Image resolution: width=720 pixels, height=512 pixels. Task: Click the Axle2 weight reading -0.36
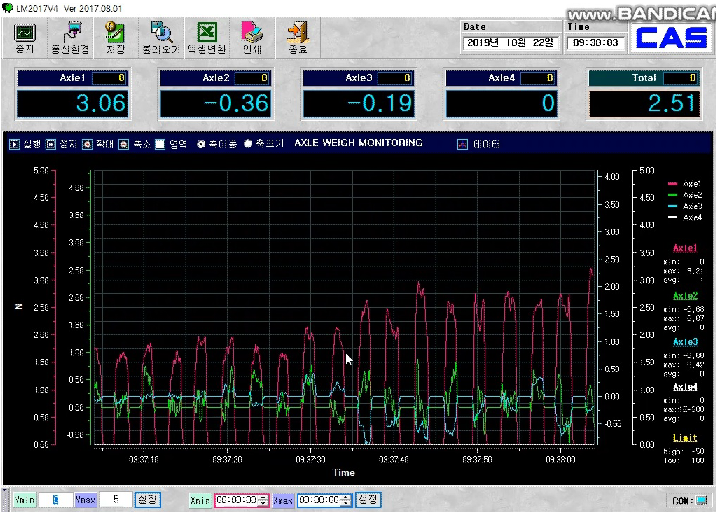pyautogui.click(x=215, y=103)
